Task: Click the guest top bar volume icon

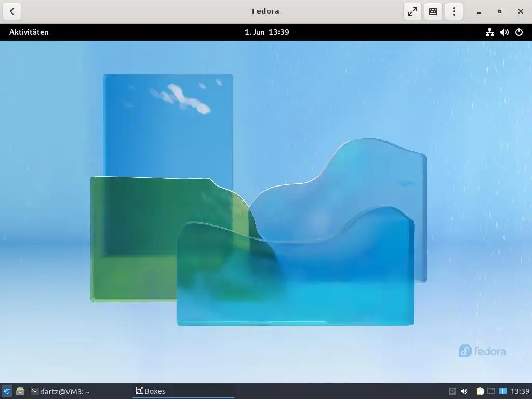Action: coord(504,32)
